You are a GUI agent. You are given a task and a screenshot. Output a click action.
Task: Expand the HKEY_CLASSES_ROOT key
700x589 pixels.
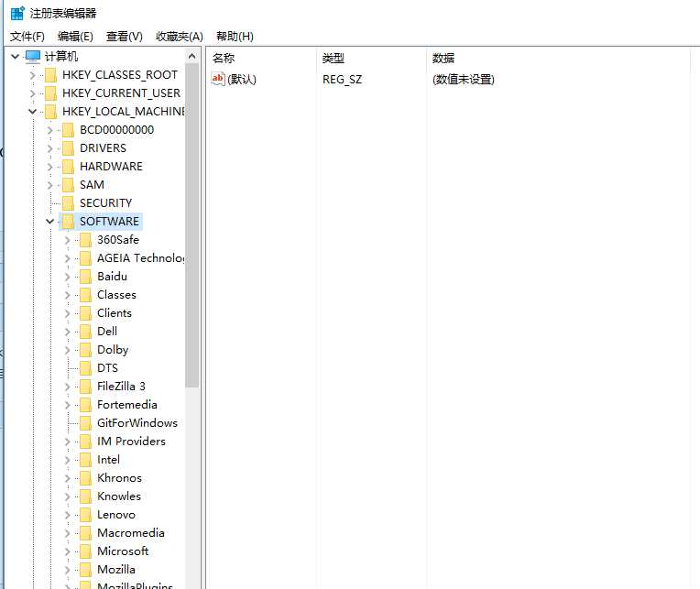click(33, 75)
